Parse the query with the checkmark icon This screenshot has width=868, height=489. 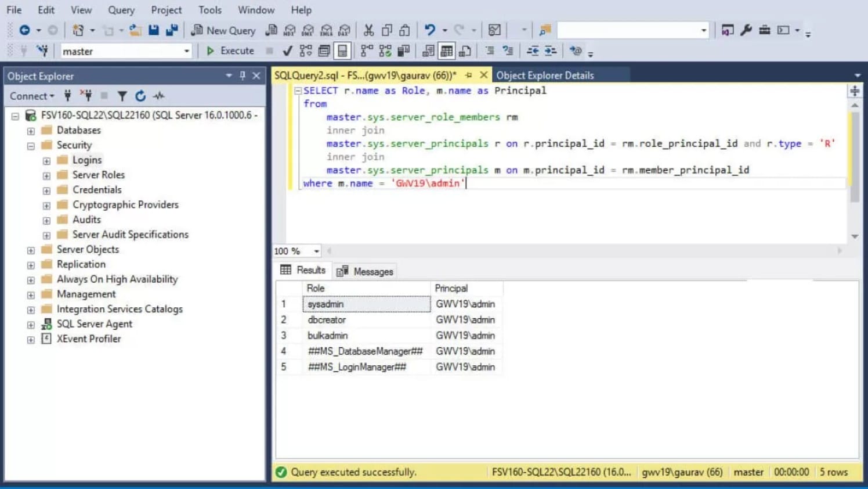coord(287,51)
